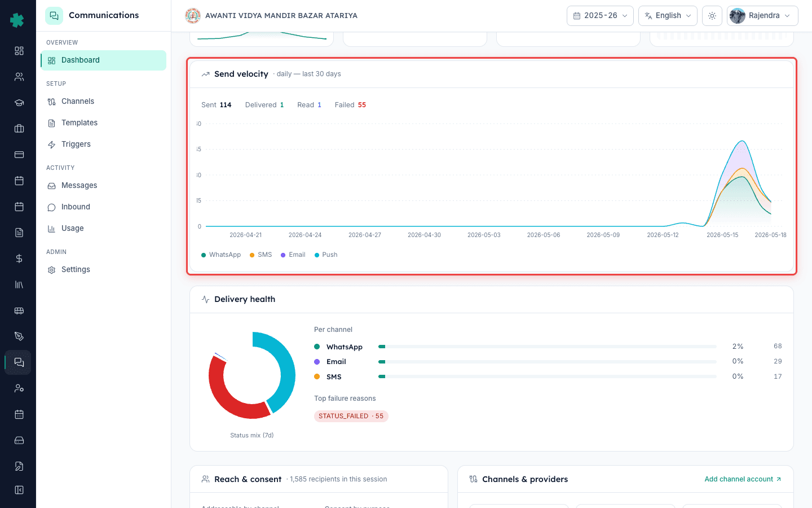The height and width of the screenshot is (508, 812).
Task: Open the bus transport icon
Action: (19, 310)
